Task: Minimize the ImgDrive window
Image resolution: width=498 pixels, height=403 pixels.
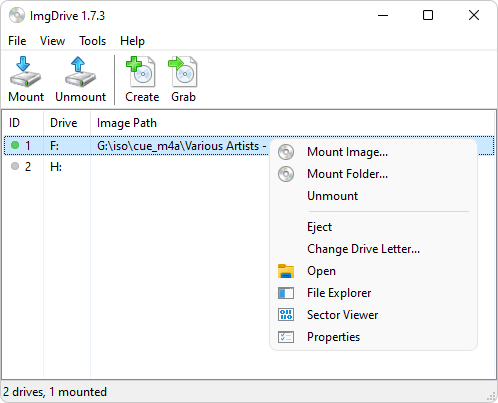Action: [383, 15]
